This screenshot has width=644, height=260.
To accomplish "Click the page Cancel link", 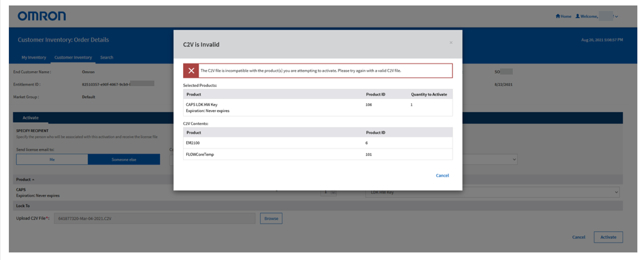I will [578, 237].
